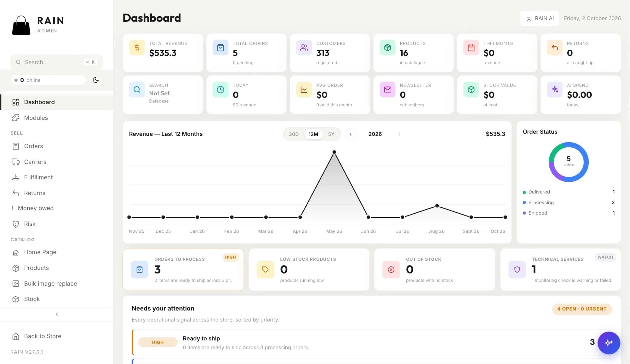
Task: Open the Ready to ship attention row
Action: (372, 342)
